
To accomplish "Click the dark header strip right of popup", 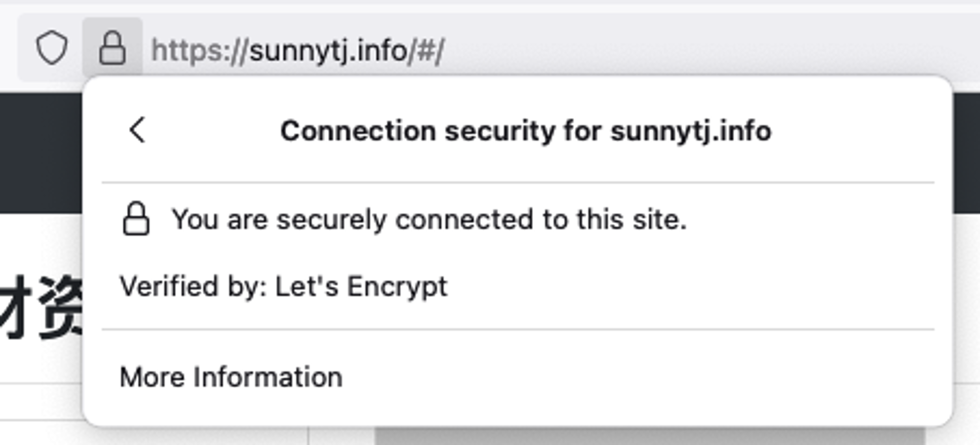I will pyautogui.click(x=966, y=152).
